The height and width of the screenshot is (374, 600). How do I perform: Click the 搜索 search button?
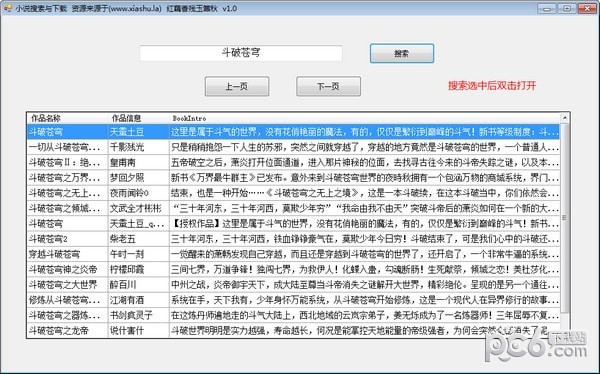tap(402, 53)
